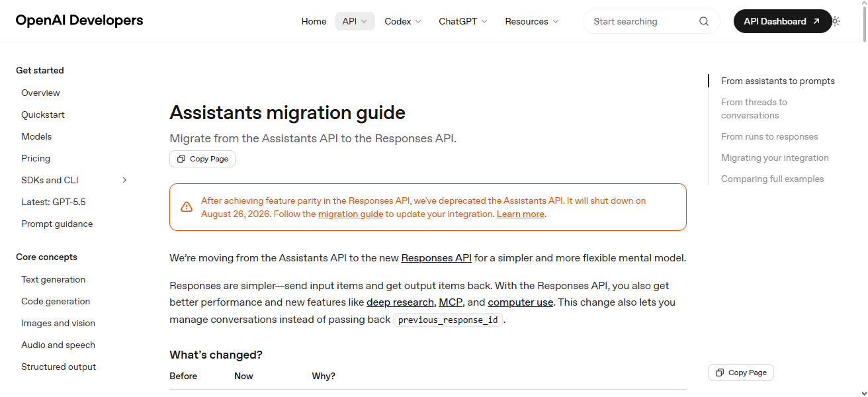Open the API dropdown menu

click(x=355, y=21)
